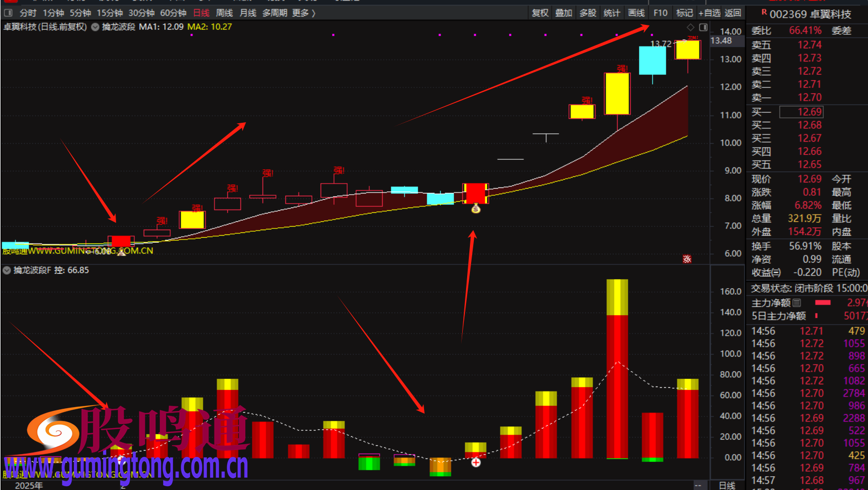Click the 主力净额 detail list icon

point(797,303)
